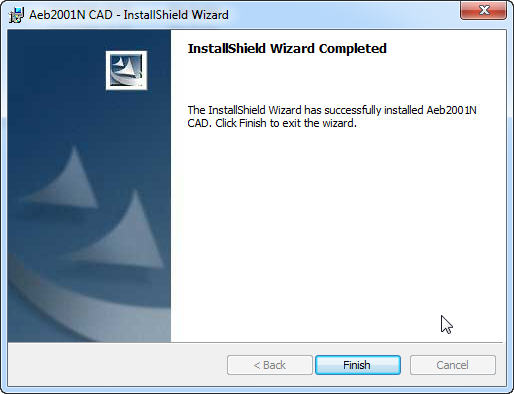Click the grey button bar left of Back
The image size is (514, 394).
pyautogui.click(x=117, y=365)
